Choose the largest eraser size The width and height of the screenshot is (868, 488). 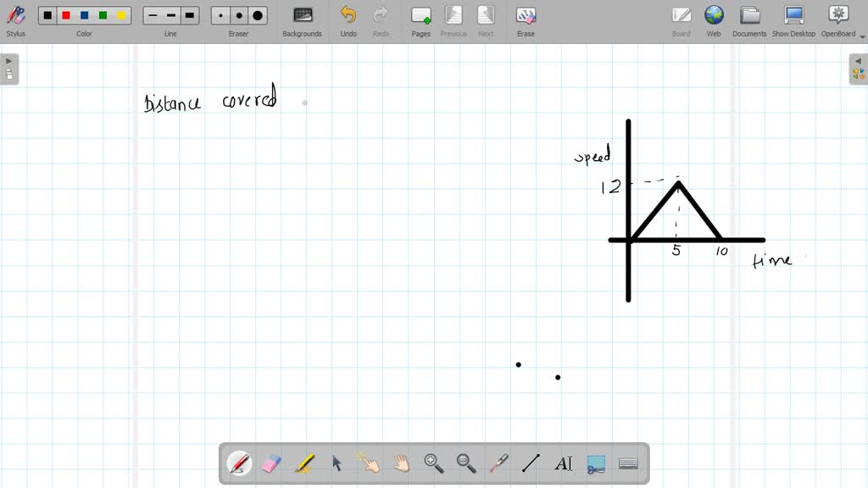258,15
